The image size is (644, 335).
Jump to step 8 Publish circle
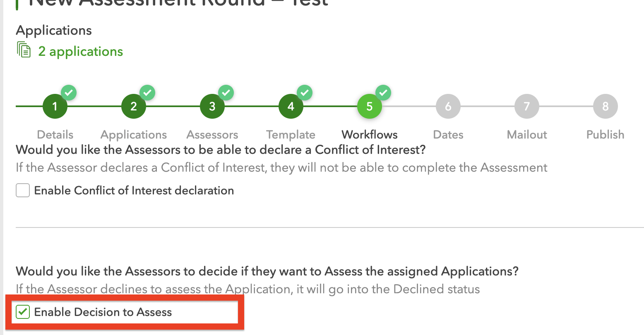605,106
